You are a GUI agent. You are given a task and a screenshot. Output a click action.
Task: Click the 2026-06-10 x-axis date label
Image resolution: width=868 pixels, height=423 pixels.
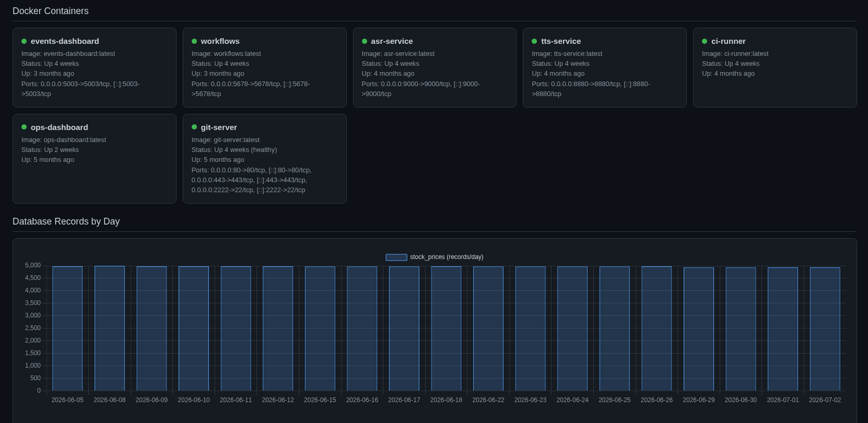(x=193, y=400)
